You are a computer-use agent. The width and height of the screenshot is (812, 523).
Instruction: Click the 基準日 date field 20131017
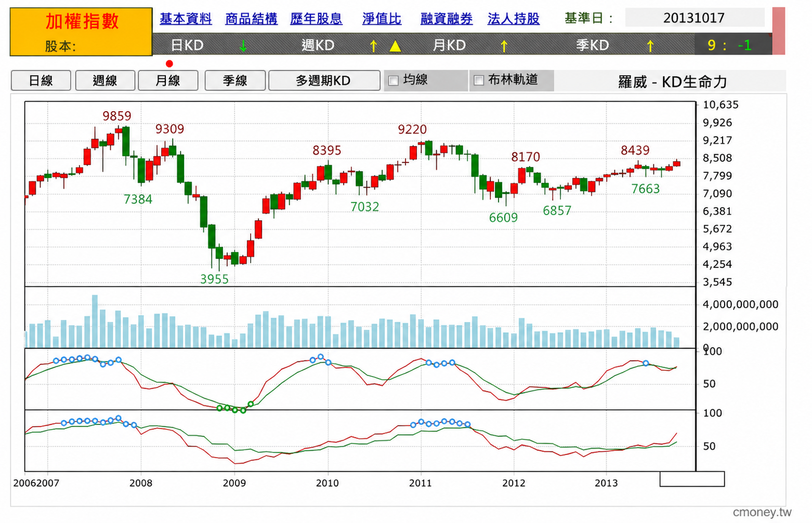pos(695,18)
